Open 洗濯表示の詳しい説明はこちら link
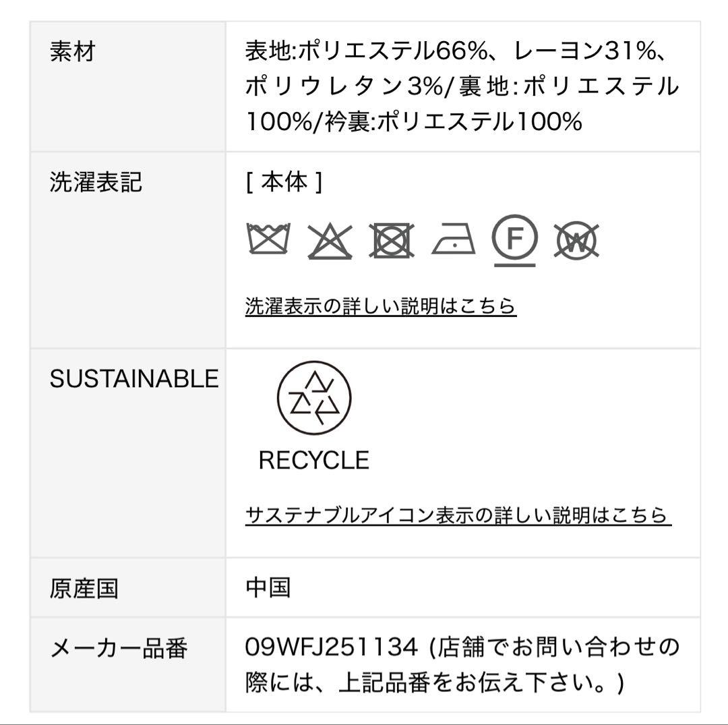 [381, 306]
